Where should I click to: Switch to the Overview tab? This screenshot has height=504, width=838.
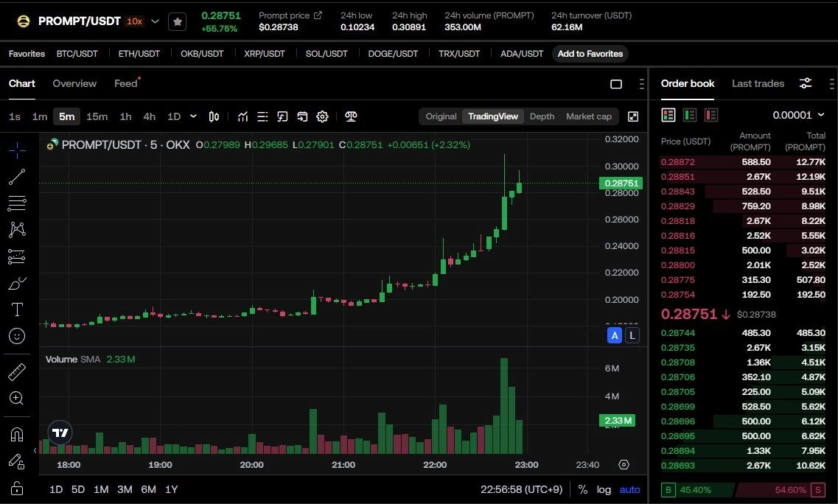pos(74,83)
